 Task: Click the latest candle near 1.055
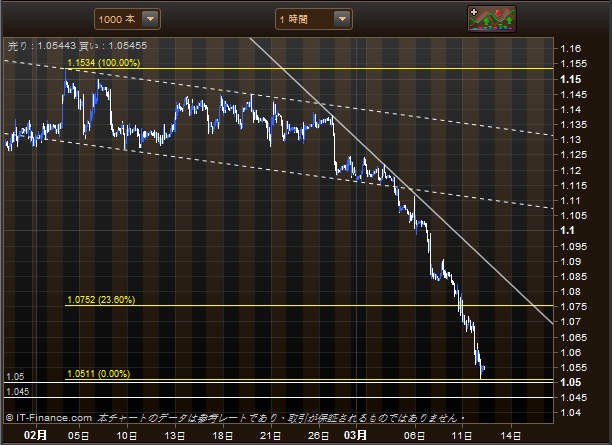point(483,368)
